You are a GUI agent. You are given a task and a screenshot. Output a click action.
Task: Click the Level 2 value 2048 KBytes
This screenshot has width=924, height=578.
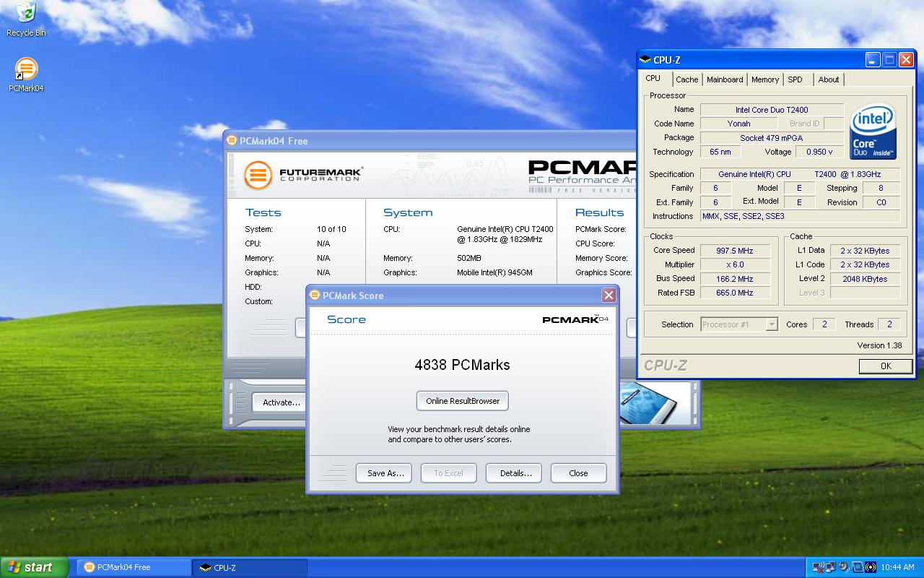865,279
